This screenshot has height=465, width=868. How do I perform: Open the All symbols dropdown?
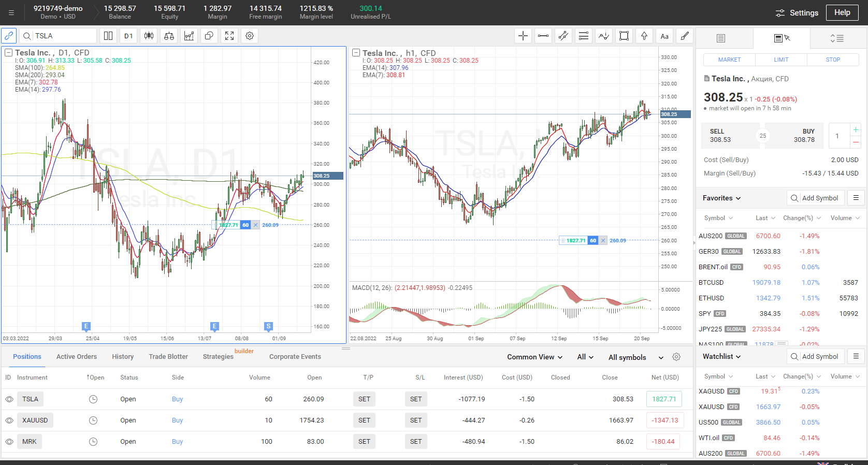[x=636, y=357]
